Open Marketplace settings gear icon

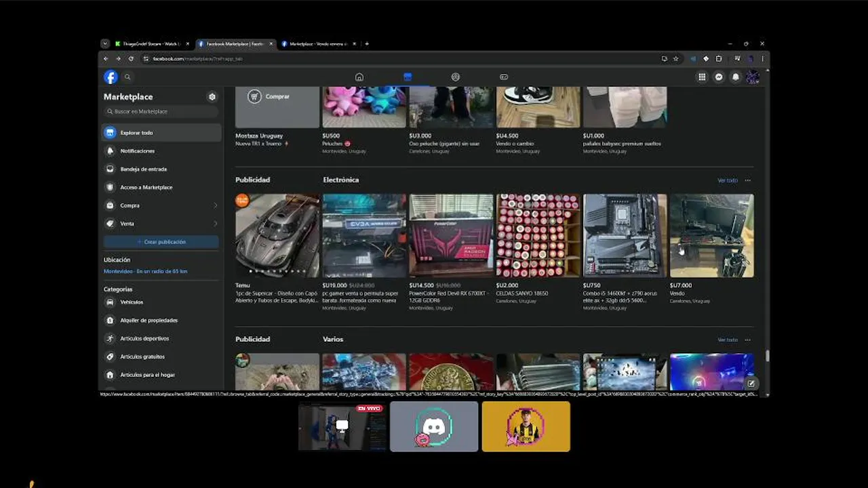212,97
